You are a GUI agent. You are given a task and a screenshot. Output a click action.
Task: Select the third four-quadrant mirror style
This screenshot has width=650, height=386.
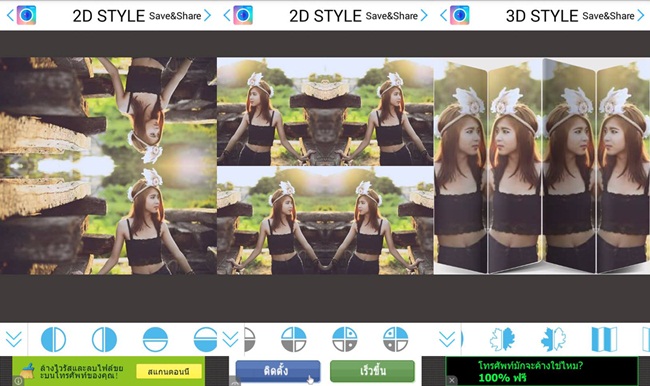coord(395,339)
